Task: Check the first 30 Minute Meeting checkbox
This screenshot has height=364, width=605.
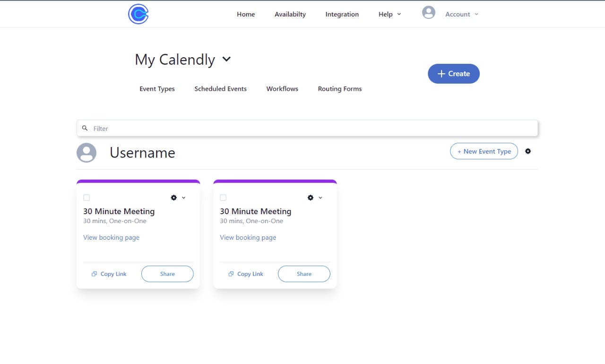Action: (86, 198)
